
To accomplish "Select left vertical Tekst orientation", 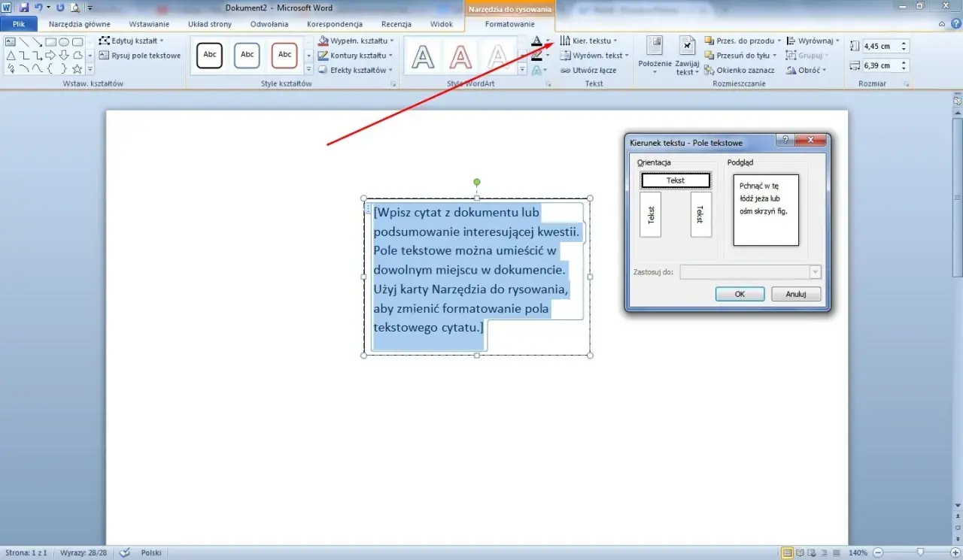I will click(651, 214).
